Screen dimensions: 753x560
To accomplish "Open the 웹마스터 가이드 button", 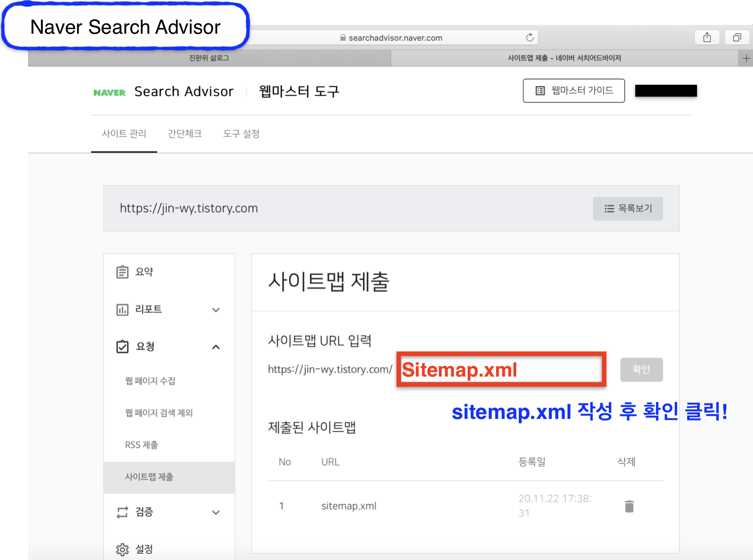I will [x=574, y=91].
